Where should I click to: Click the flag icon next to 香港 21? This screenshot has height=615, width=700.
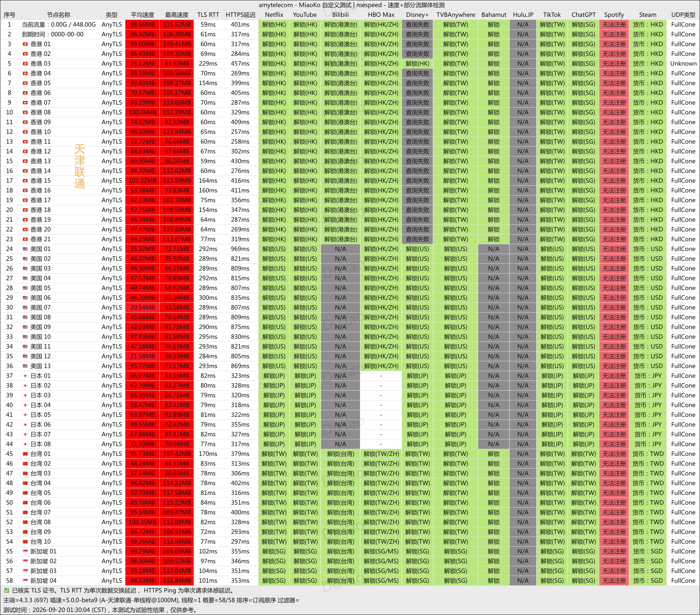[25, 239]
